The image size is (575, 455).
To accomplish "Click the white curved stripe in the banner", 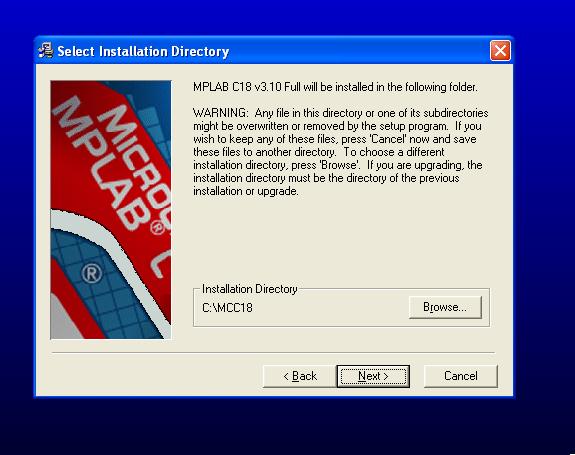I will 110,253.
